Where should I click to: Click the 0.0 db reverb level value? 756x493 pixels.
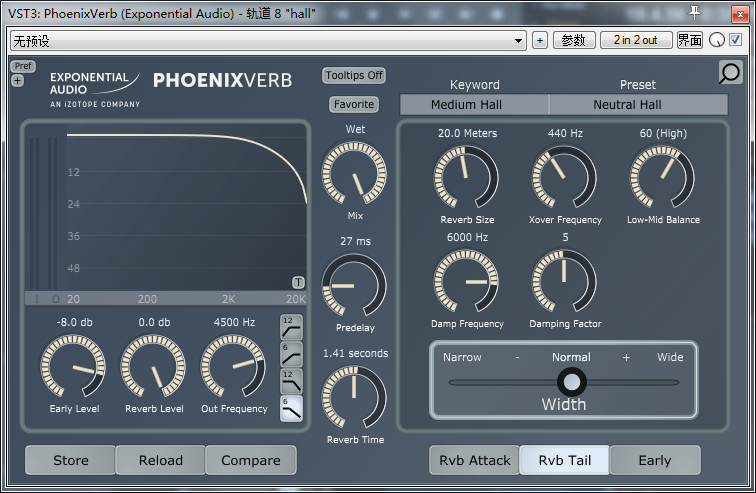(x=154, y=322)
